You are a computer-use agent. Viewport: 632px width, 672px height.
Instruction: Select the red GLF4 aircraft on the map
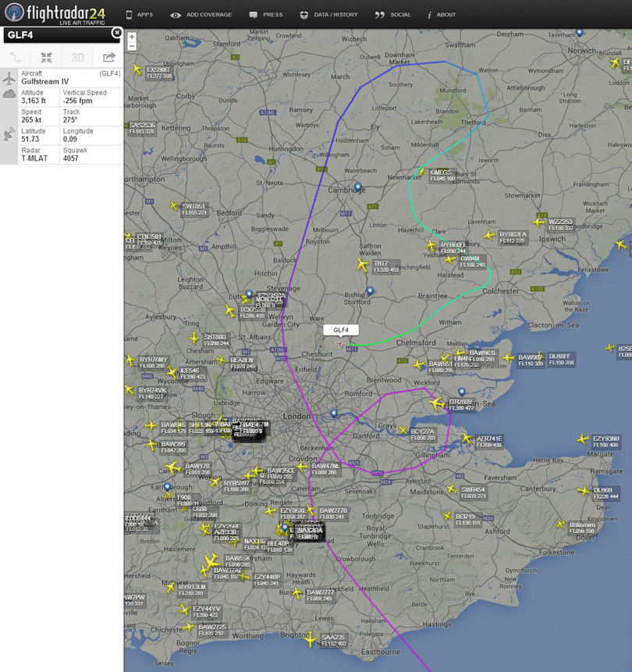[340, 343]
